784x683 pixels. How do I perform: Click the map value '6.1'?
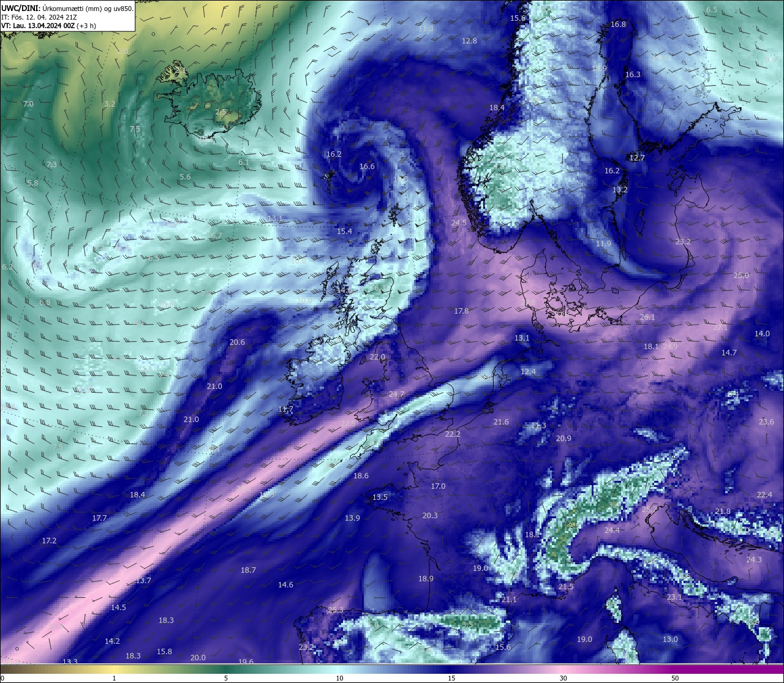(x=244, y=162)
